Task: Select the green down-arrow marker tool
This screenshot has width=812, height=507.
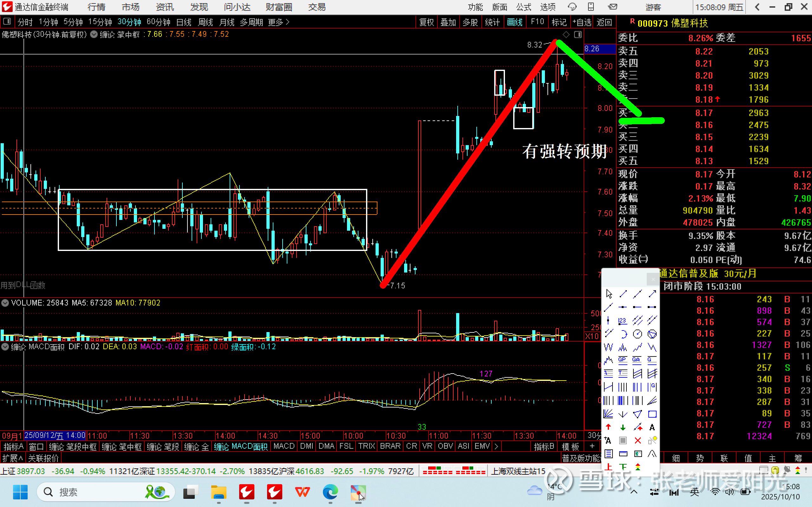Action: point(623,427)
